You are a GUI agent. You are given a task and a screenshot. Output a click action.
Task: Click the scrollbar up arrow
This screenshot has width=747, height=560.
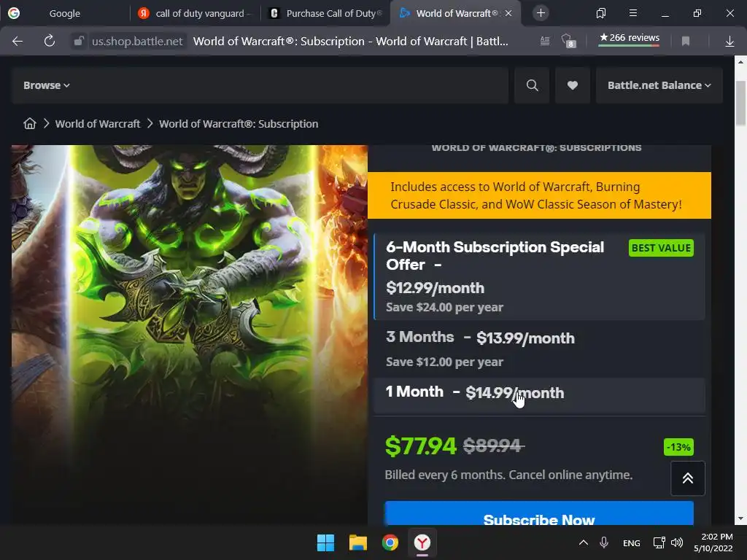pos(740,62)
